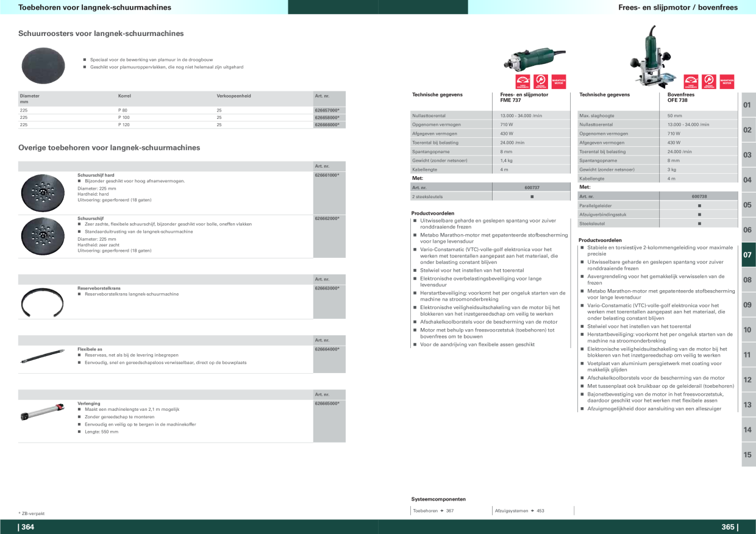Click article number 626661000 for Schuurschijf hard
This screenshot has width=756, height=534.
click(327, 175)
